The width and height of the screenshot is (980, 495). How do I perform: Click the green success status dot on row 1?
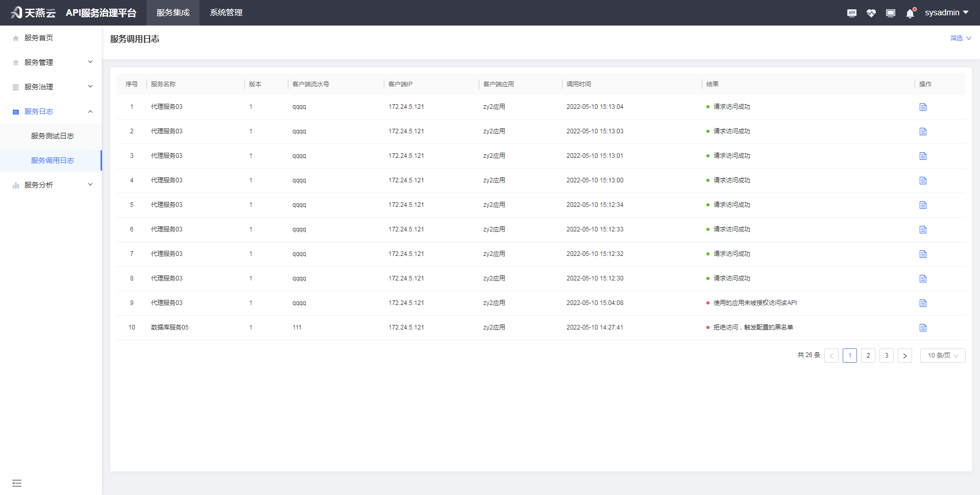(707, 107)
